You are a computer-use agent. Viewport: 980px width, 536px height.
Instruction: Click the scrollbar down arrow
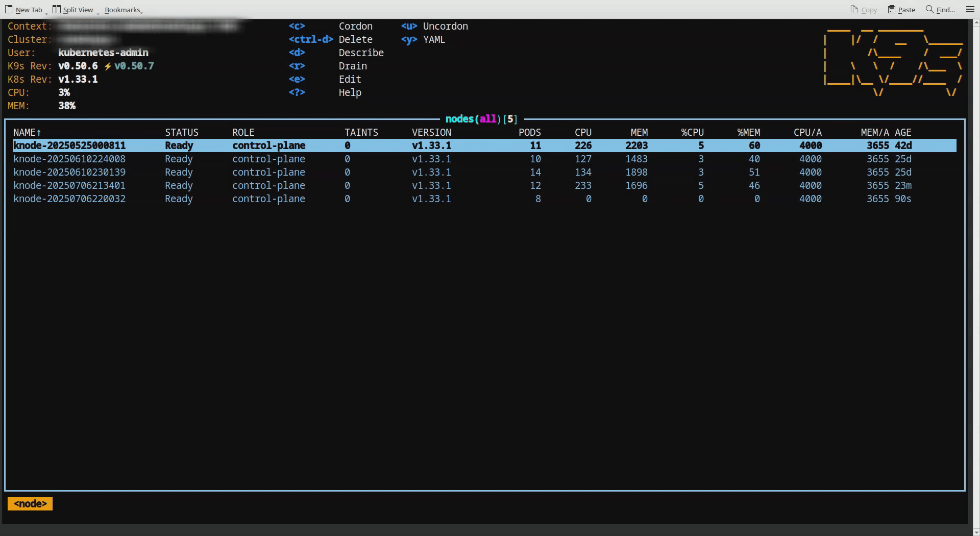[976, 531]
